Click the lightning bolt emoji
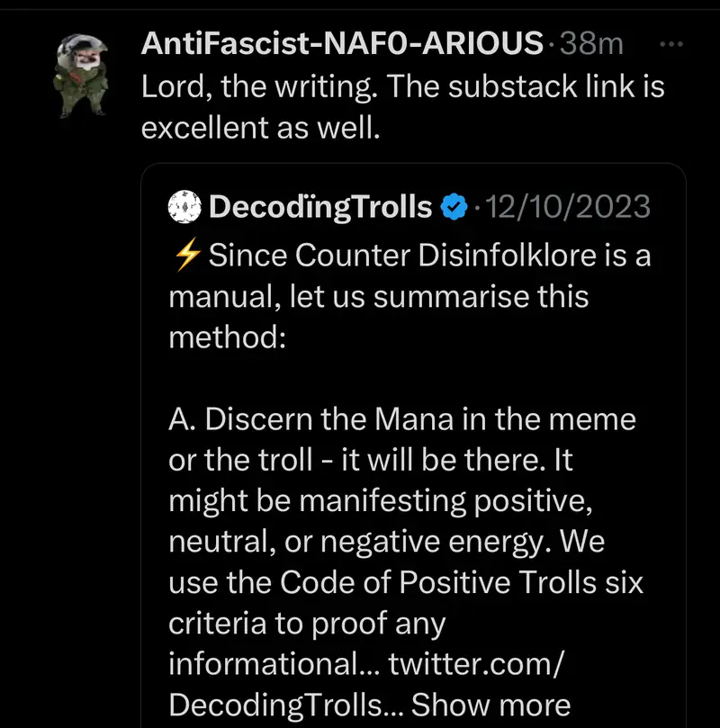Screen dimensions: 720x728 tap(186, 256)
